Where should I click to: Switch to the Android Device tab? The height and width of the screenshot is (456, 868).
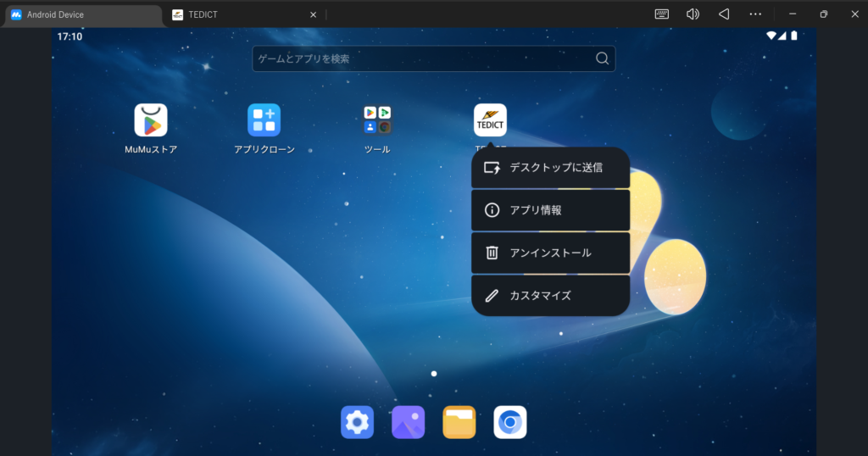pos(81,14)
